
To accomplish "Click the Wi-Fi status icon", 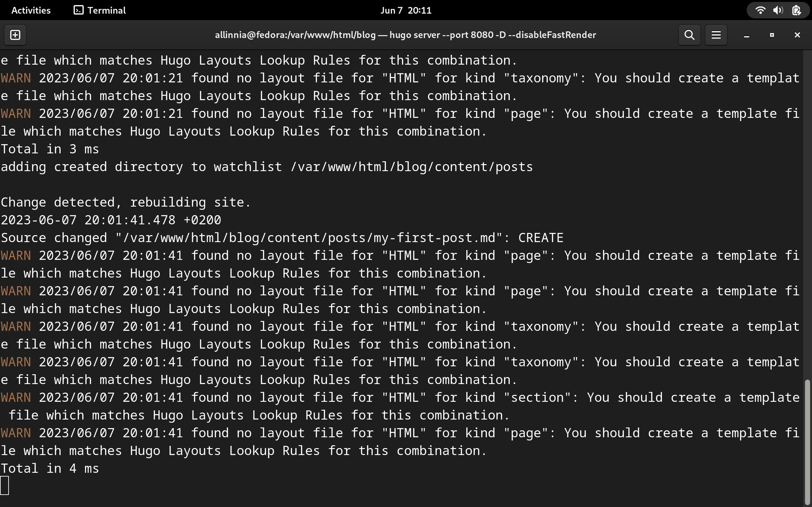I will click(760, 10).
